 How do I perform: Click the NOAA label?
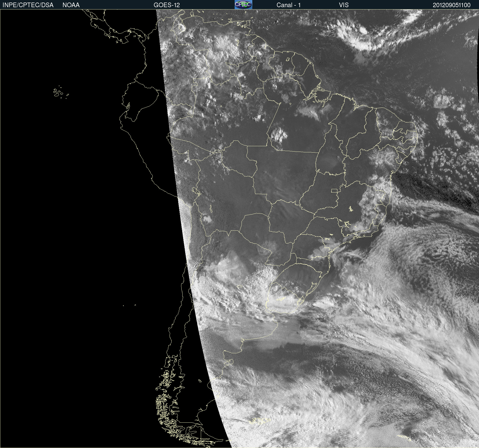pyautogui.click(x=71, y=5)
